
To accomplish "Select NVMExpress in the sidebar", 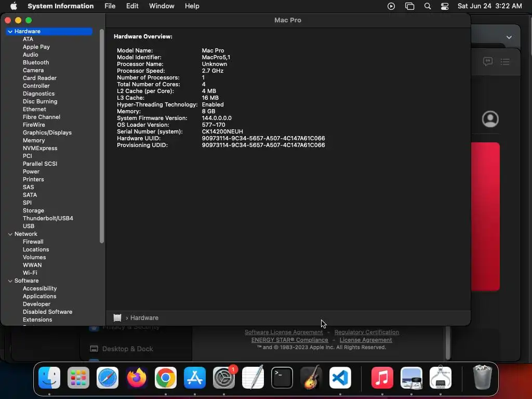I will pyautogui.click(x=40, y=148).
